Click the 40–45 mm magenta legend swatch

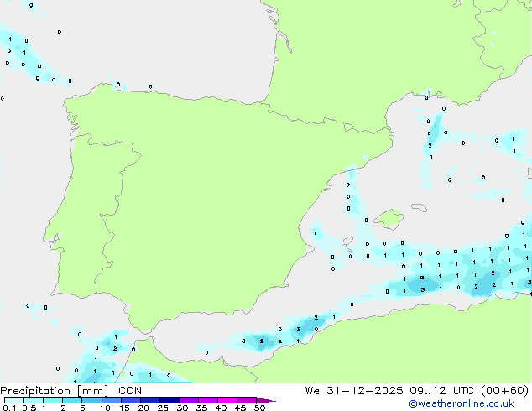pos(227,400)
